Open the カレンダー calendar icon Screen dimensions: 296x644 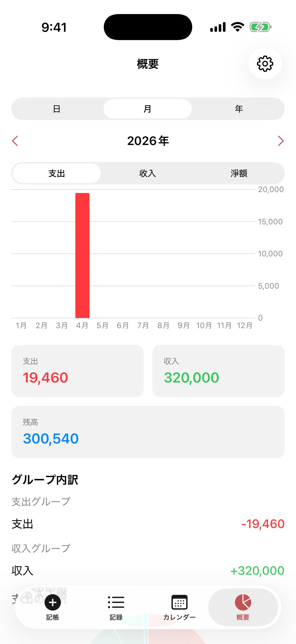(x=179, y=602)
